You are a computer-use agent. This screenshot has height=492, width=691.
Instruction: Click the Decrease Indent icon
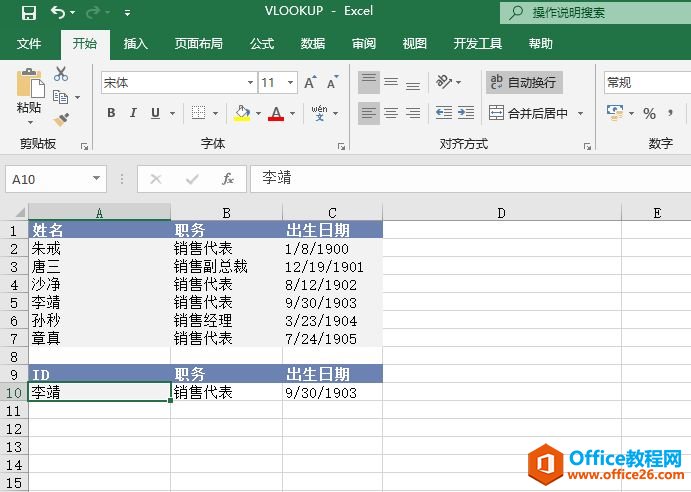[x=444, y=113]
